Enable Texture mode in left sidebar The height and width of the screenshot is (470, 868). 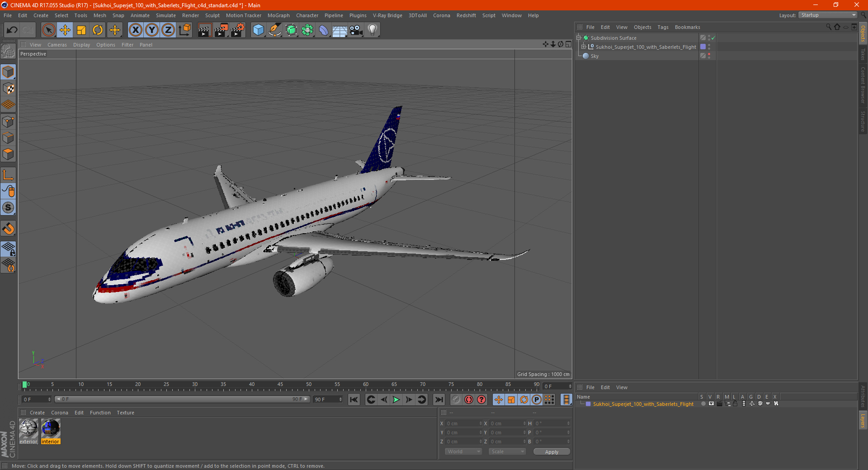pyautogui.click(x=8, y=89)
